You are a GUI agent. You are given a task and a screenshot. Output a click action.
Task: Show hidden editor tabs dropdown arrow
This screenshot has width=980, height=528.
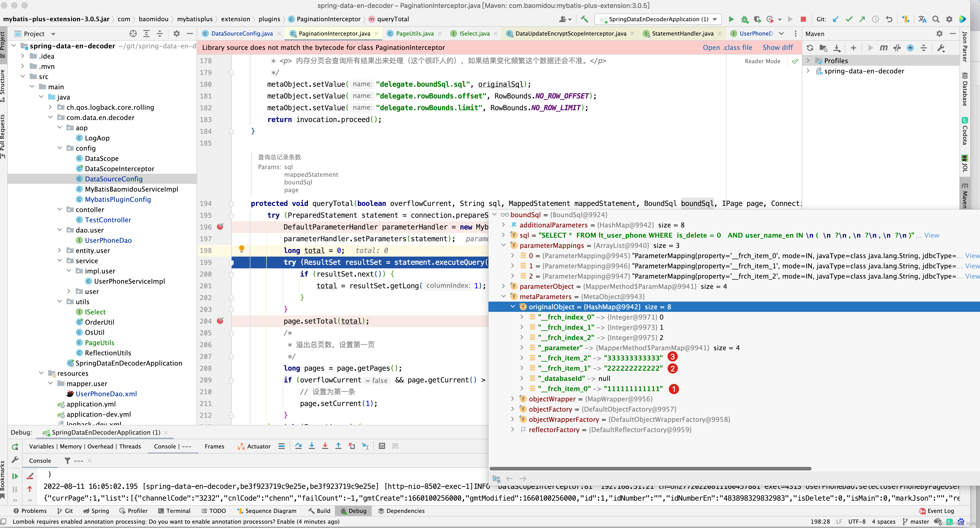[781, 34]
